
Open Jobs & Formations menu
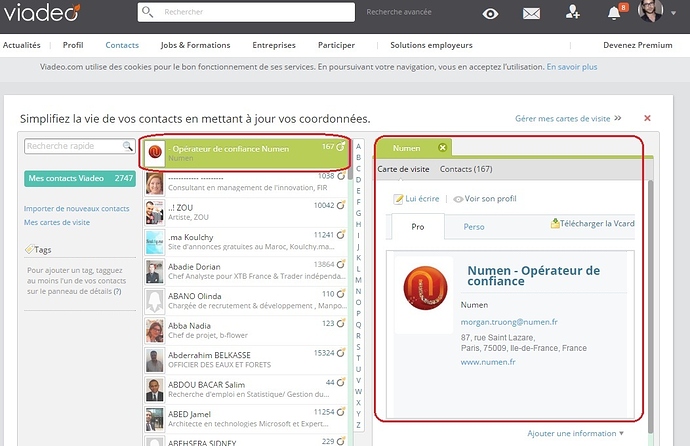(x=195, y=45)
